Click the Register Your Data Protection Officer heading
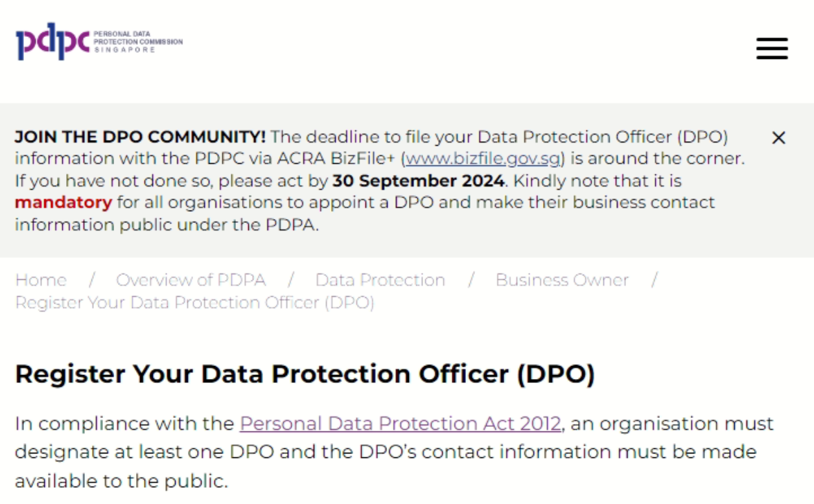The image size is (814, 504). click(305, 374)
